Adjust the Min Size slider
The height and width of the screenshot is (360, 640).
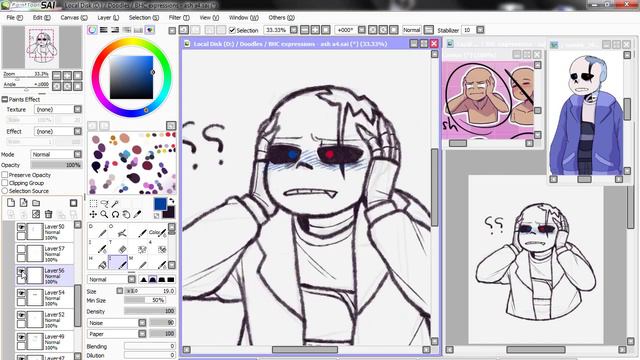(x=145, y=300)
